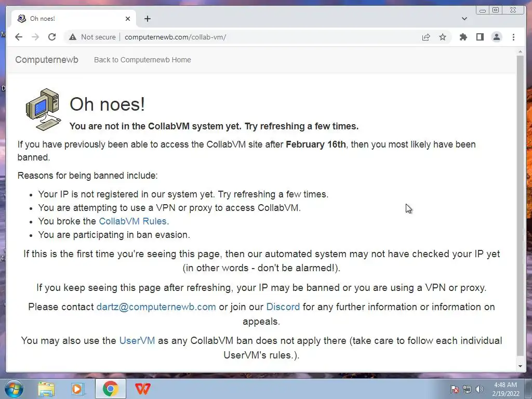Click the vertical scrollbar thumb
This screenshot has height=399, width=532.
(520, 206)
